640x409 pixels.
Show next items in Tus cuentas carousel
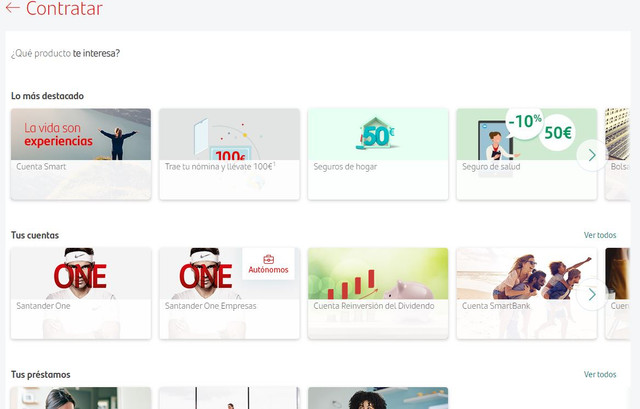[592, 294]
